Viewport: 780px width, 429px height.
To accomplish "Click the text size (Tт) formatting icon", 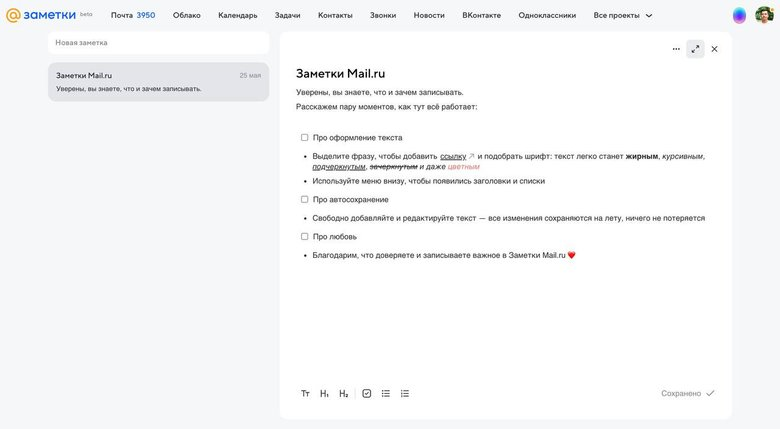I will click(305, 394).
